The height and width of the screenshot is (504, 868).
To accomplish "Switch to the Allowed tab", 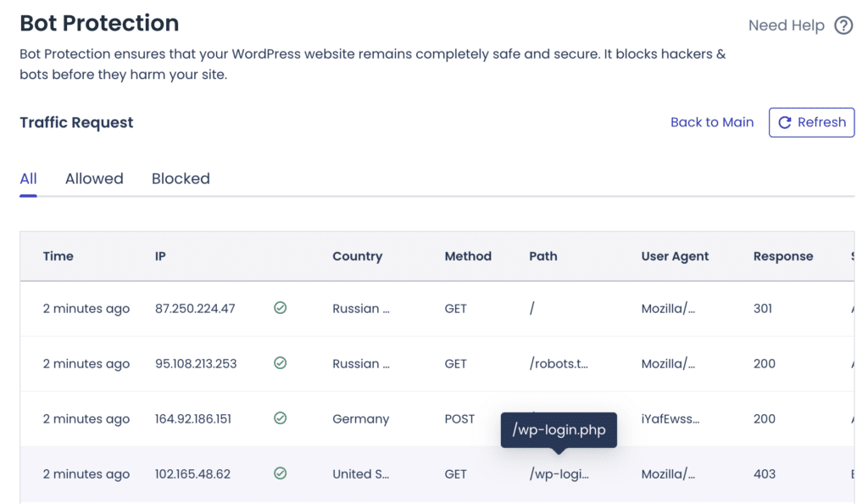I will point(94,179).
